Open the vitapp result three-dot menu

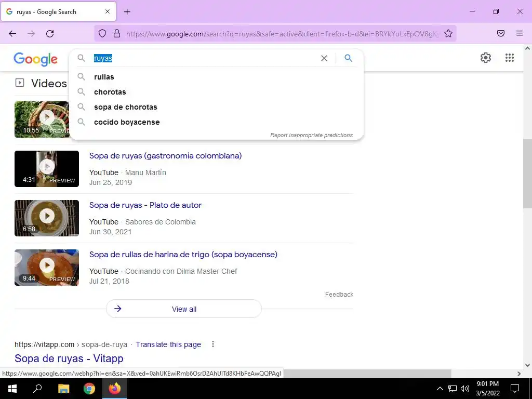click(x=212, y=344)
